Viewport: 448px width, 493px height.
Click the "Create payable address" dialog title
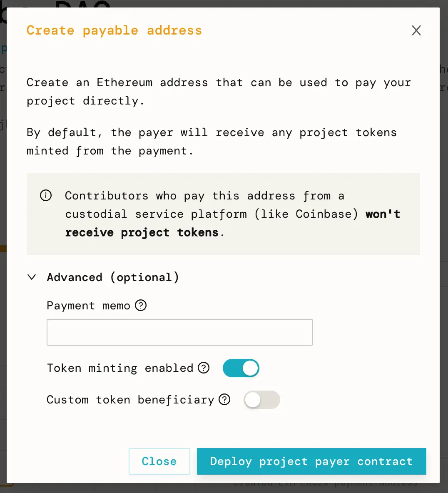(x=114, y=30)
